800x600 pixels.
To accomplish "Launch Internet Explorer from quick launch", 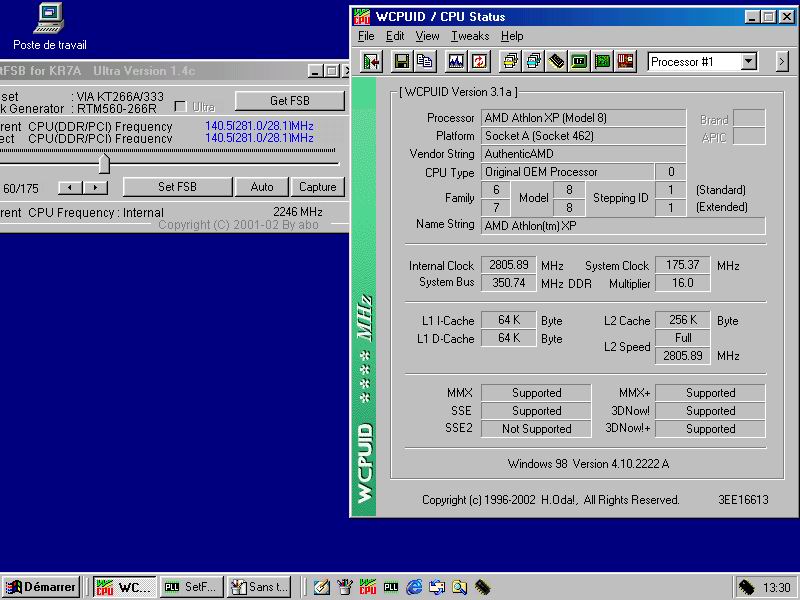I will (414, 587).
